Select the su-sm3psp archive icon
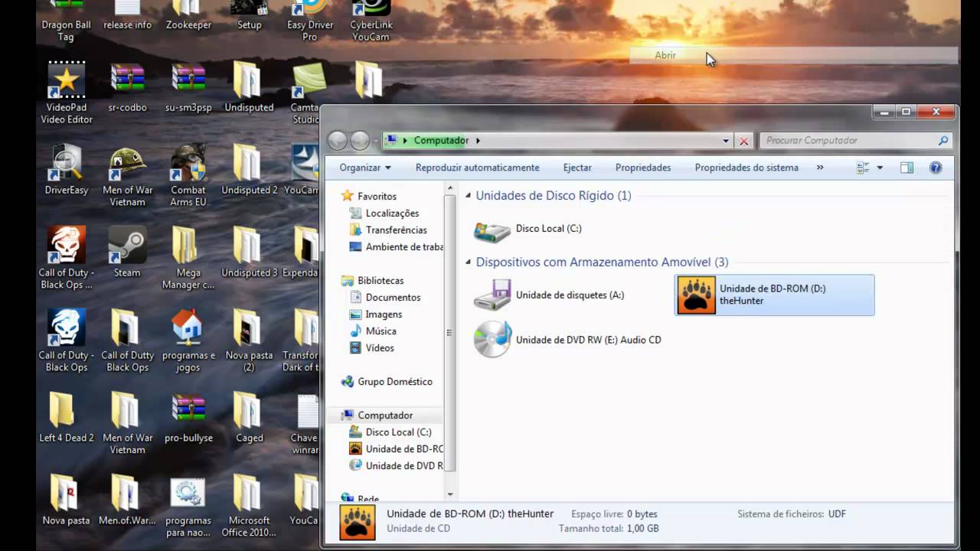980x551 pixels. point(188,88)
